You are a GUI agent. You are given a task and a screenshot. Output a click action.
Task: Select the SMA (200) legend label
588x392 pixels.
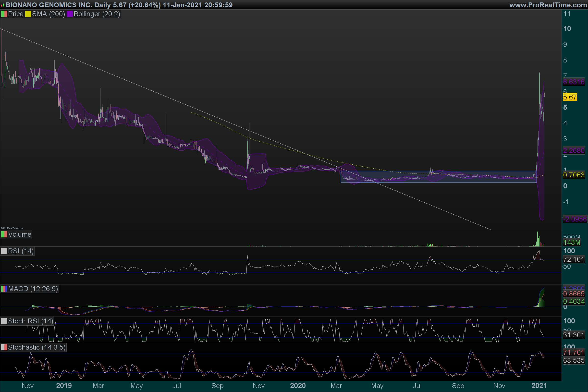click(48, 14)
